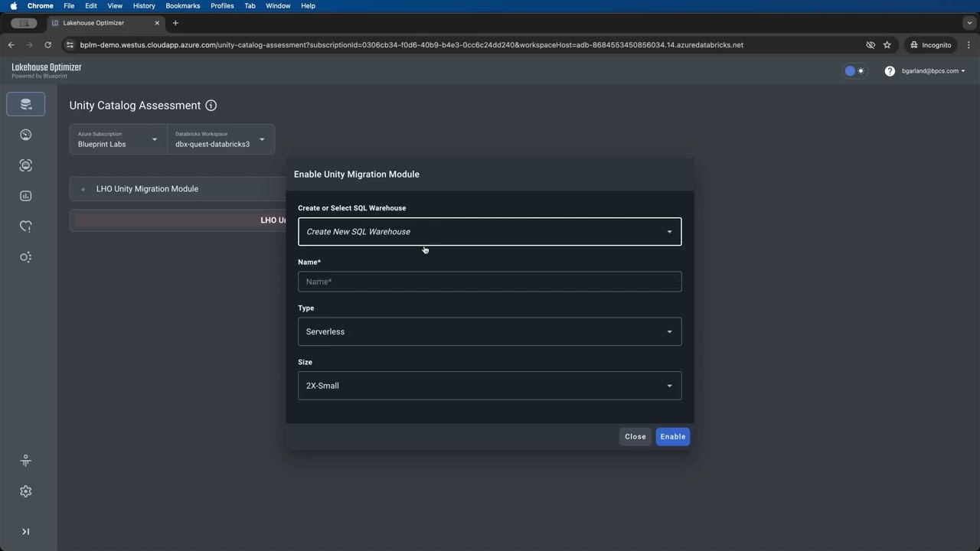Image resolution: width=980 pixels, height=551 pixels.
Task: Open the health heart alert sidebar icon
Action: click(x=26, y=227)
